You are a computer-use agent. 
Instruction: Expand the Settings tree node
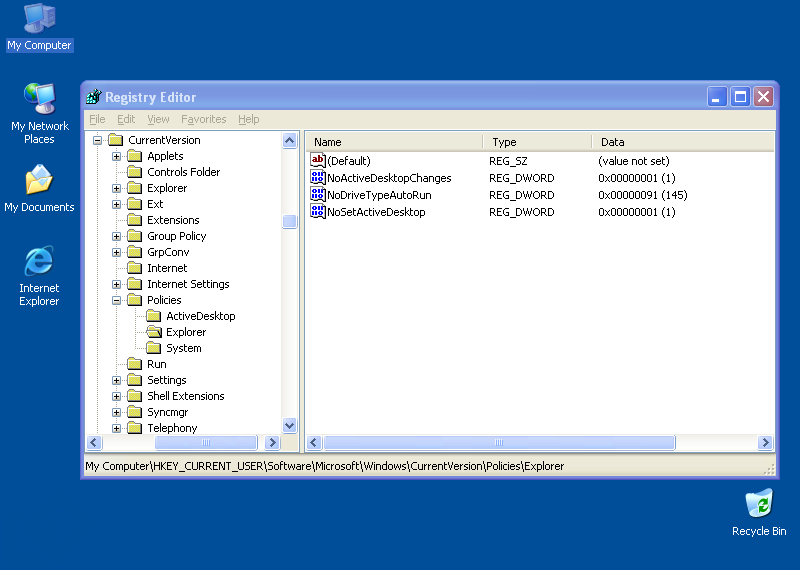coord(116,380)
